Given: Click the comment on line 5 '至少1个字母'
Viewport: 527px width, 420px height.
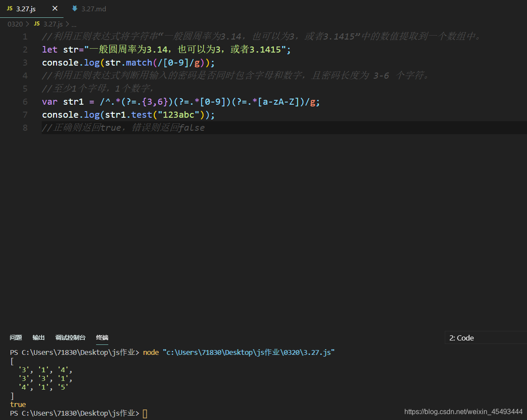Looking at the screenshot, I should click(98, 89).
